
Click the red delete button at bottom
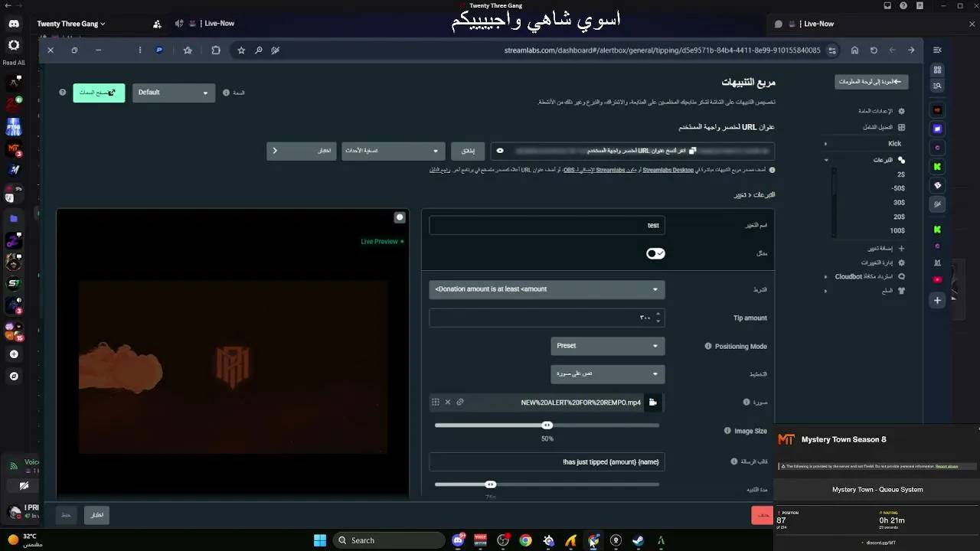pos(763,515)
